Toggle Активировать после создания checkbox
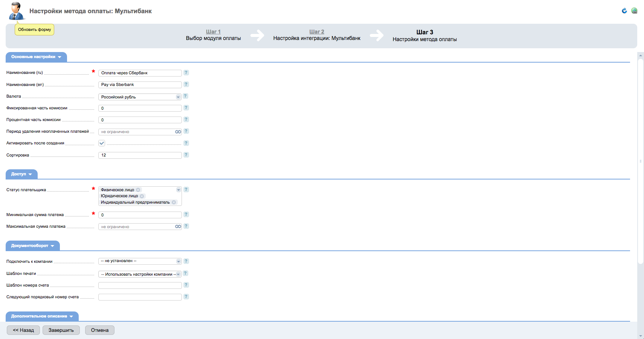The width and height of the screenshot is (644, 339). 102,143
